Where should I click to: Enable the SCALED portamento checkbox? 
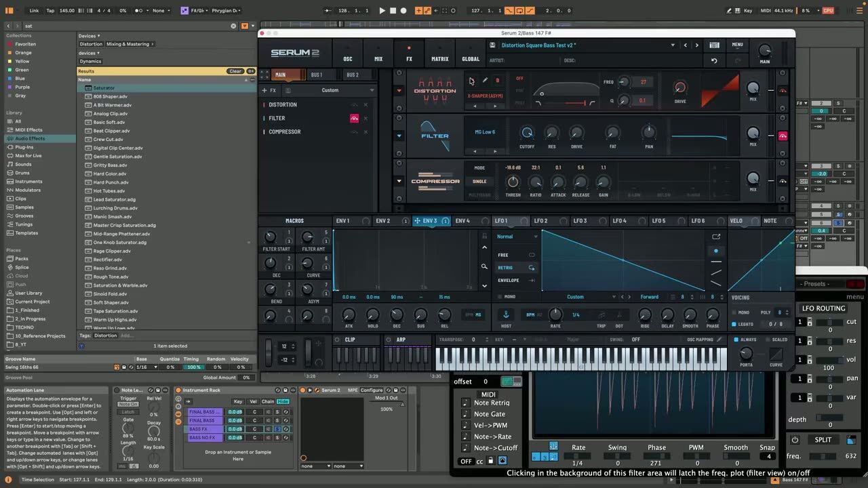tap(767, 340)
